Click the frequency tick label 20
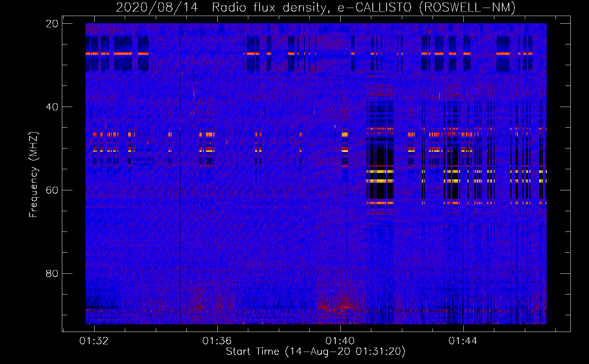The width and height of the screenshot is (589, 364). point(52,24)
